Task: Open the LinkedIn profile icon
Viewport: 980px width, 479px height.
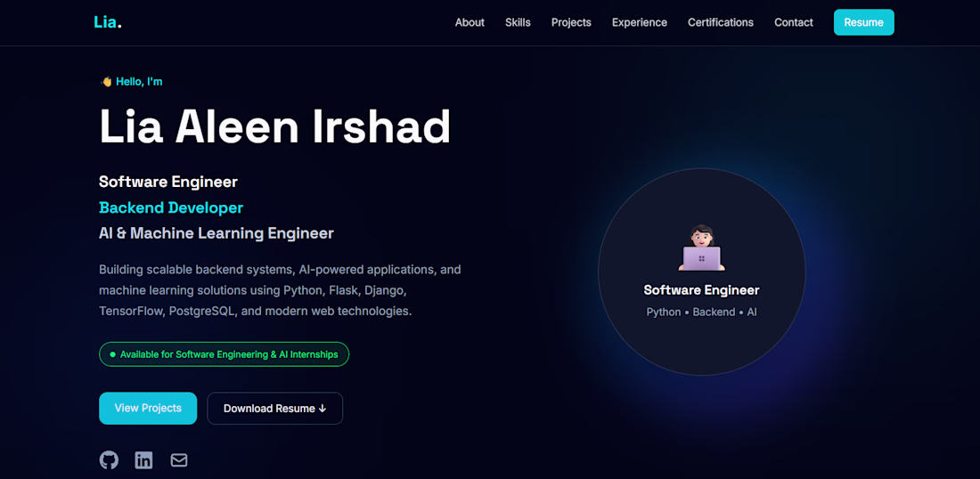Action: (143, 460)
